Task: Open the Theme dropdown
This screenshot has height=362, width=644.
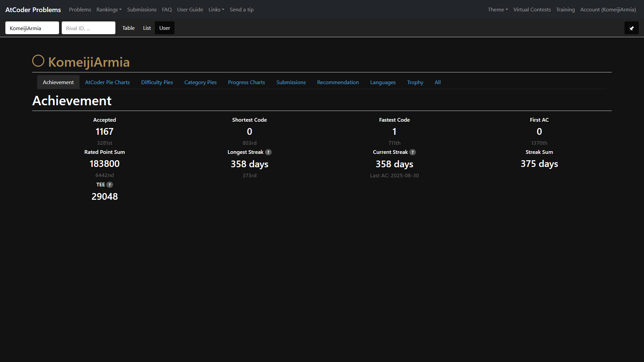Action: pos(498,10)
